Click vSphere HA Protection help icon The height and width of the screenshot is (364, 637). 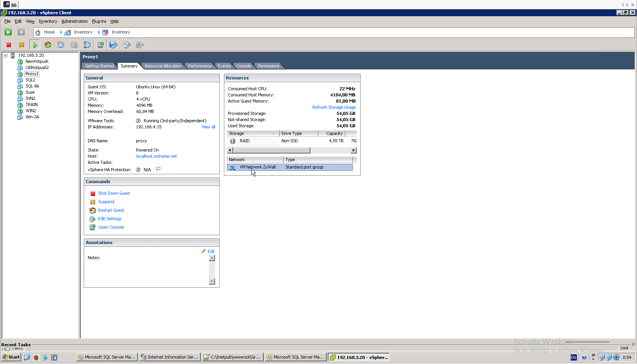(138, 170)
